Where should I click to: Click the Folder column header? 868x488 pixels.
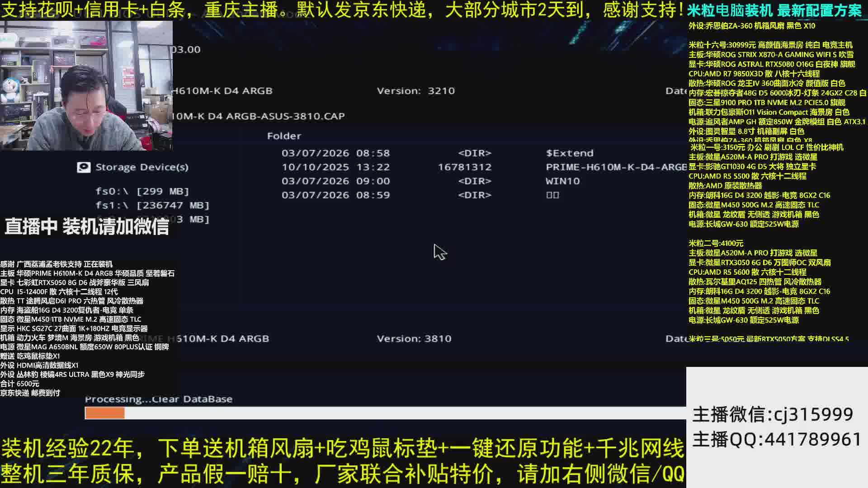[x=284, y=136]
